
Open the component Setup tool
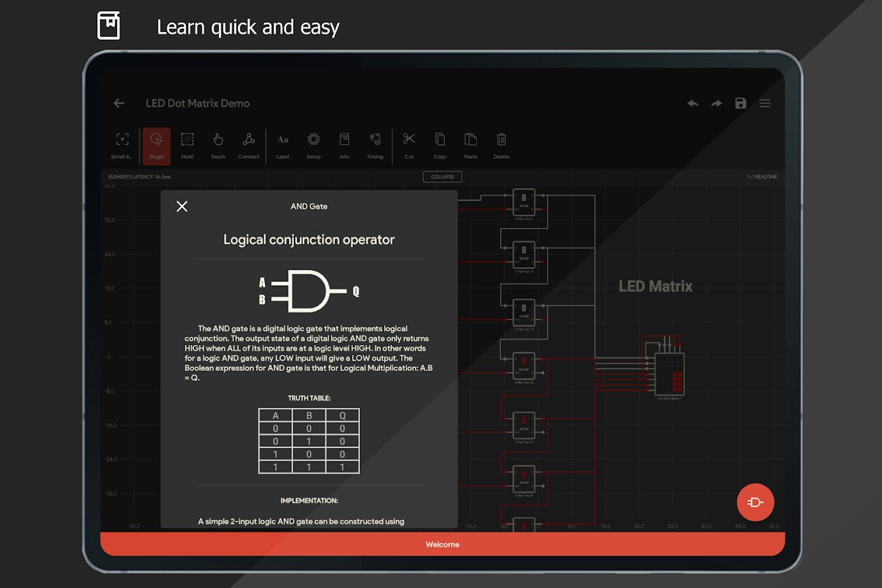click(x=314, y=145)
